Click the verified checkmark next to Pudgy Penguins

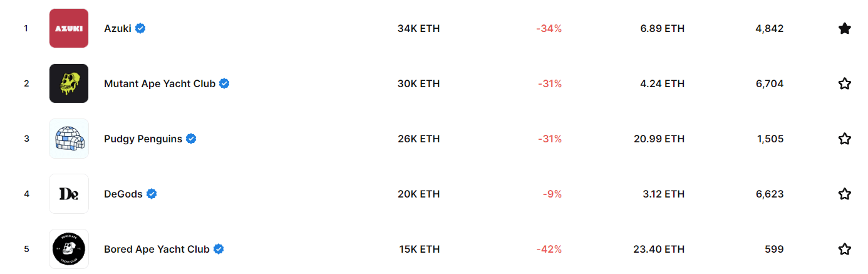tap(191, 139)
